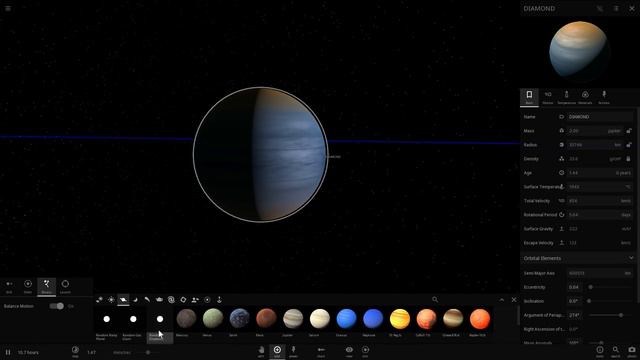Choose the Orbit add mode
Viewport: 640px width, 360px height.
[28, 287]
